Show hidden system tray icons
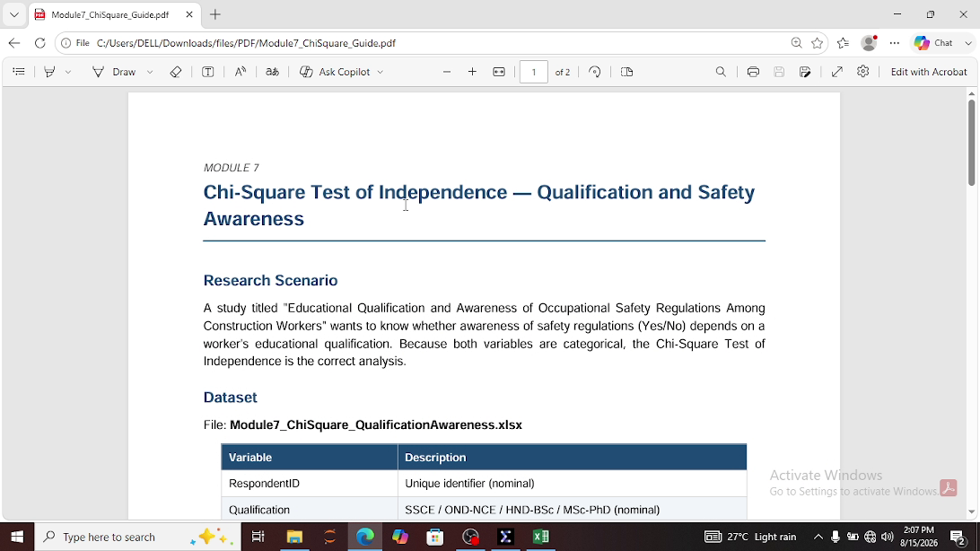The width and height of the screenshot is (980, 551). coord(818,537)
